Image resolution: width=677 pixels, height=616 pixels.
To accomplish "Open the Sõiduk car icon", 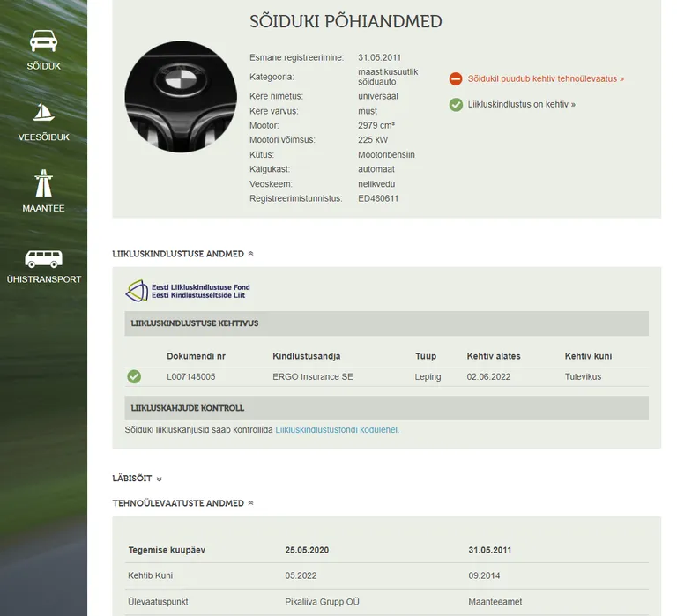I will (x=43, y=41).
